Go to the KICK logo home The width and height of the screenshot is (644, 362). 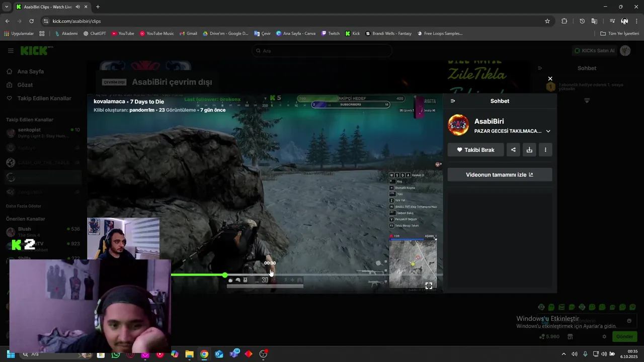tap(36, 50)
